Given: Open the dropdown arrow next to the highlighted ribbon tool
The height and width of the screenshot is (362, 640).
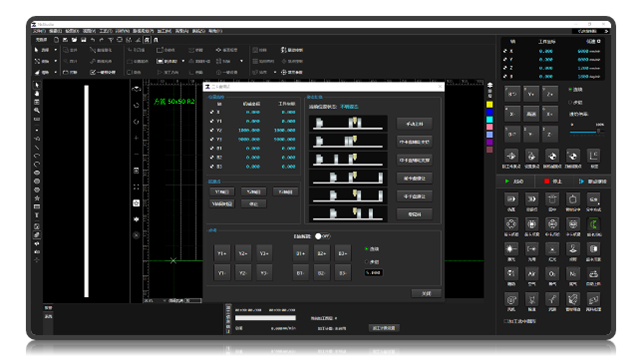Looking at the screenshot, I should [183, 61].
